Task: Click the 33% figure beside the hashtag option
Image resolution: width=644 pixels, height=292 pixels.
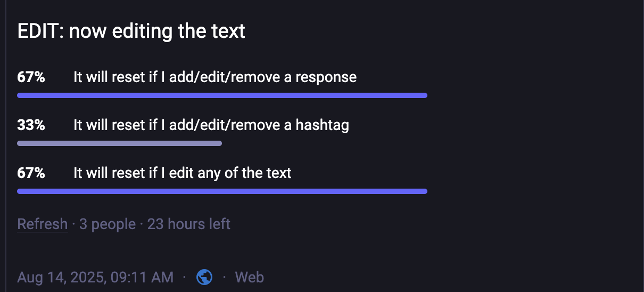Action: click(x=31, y=125)
